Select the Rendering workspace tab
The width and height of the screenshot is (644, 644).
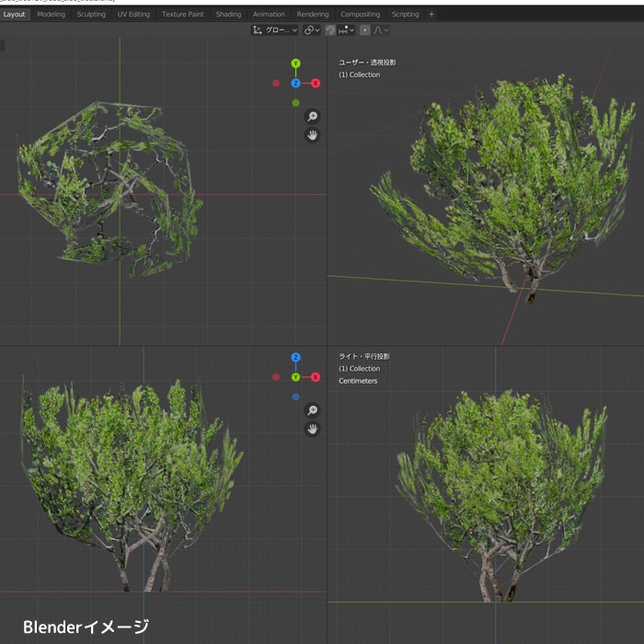tap(313, 14)
